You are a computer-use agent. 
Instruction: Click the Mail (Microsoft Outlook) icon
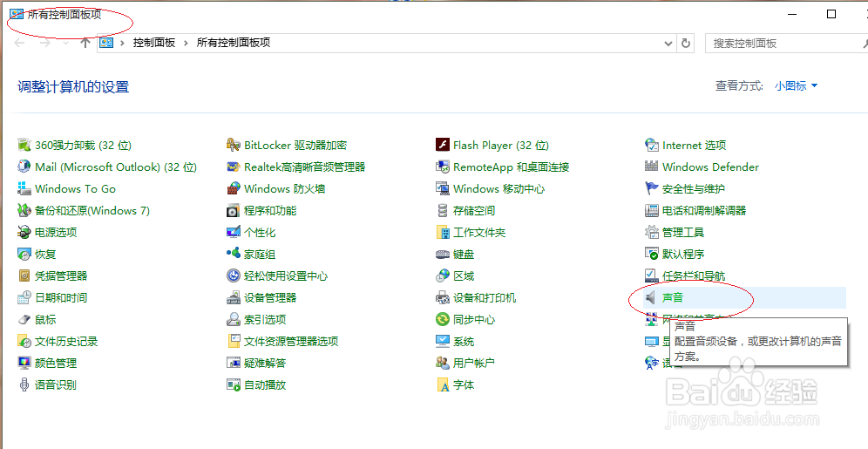click(x=24, y=167)
